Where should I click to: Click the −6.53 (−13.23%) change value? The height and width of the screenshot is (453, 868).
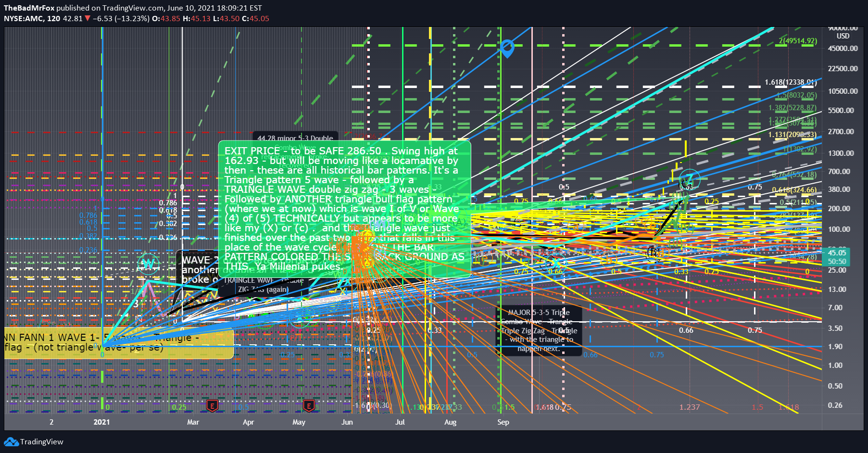[121, 18]
